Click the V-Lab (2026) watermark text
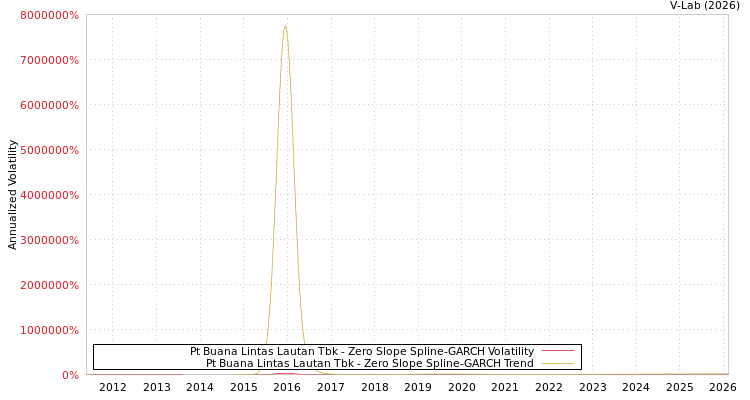The image size is (750, 400). point(705,6)
